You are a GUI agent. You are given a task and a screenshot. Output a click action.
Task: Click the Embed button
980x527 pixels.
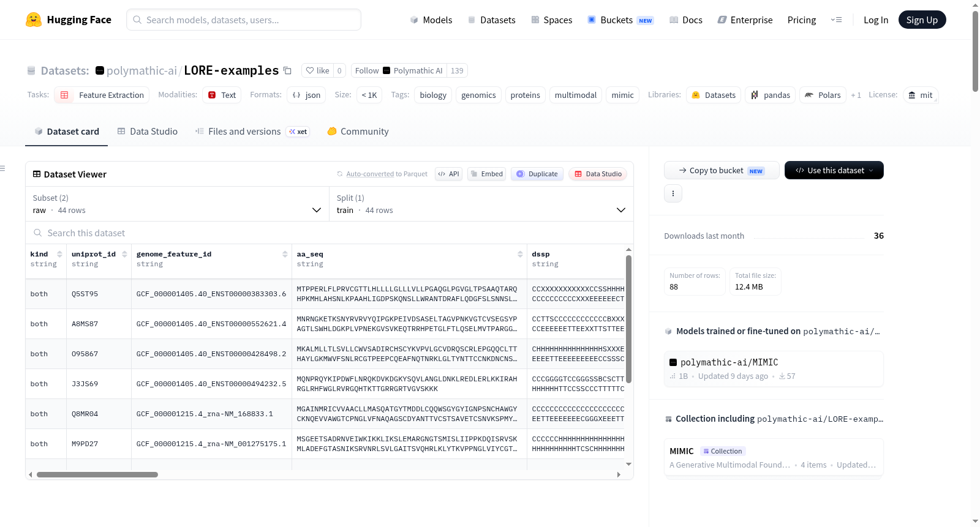[486, 174]
